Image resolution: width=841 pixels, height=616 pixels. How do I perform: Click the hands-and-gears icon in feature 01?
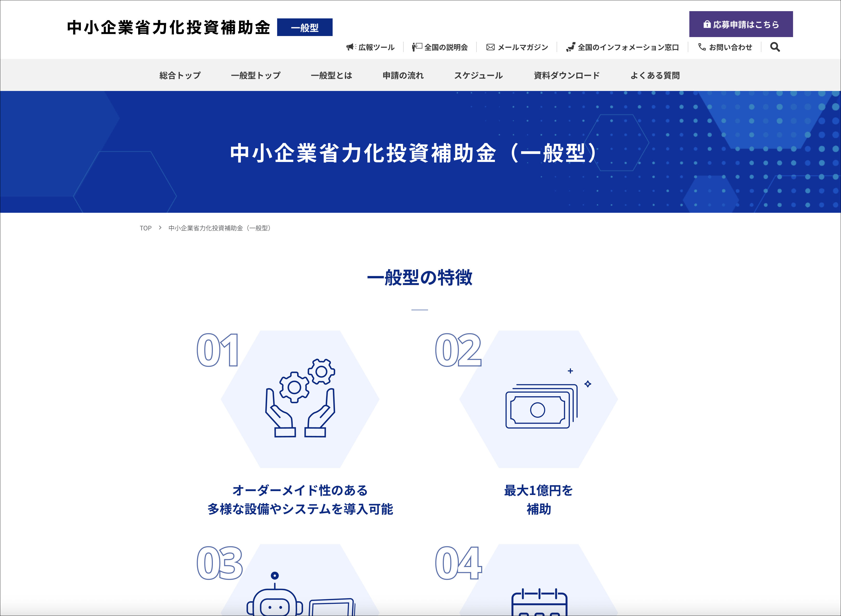click(x=300, y=398)
